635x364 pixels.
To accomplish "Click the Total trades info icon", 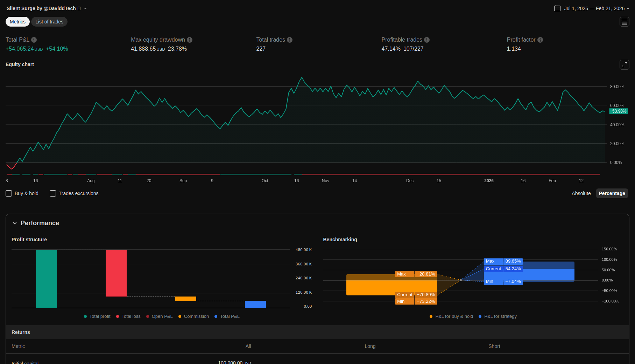I will 290,40.
